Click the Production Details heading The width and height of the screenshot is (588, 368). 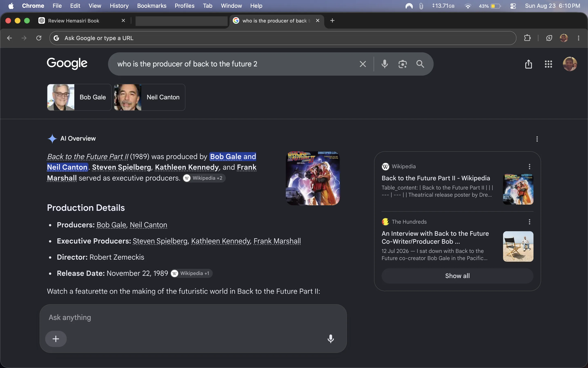[86, 208]
